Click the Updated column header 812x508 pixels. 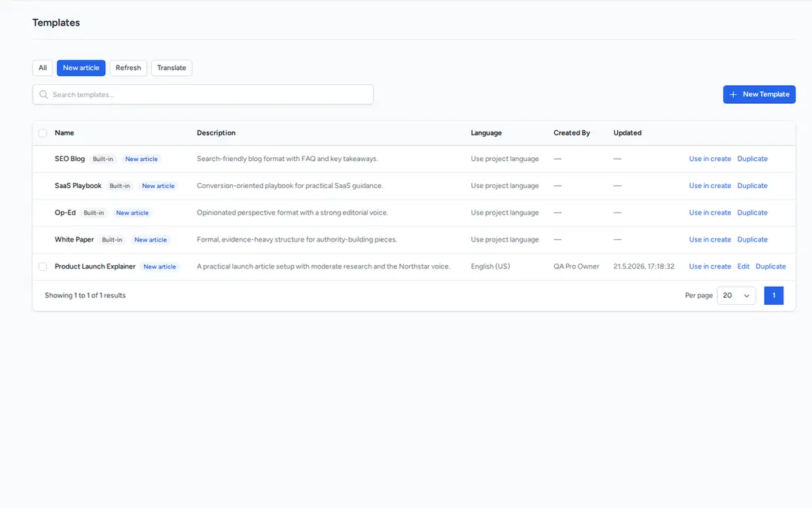tap(628, 132)
